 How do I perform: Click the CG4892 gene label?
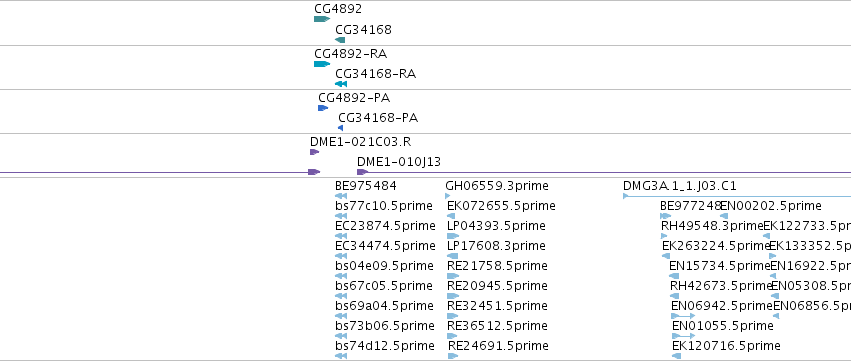point(338,9)
